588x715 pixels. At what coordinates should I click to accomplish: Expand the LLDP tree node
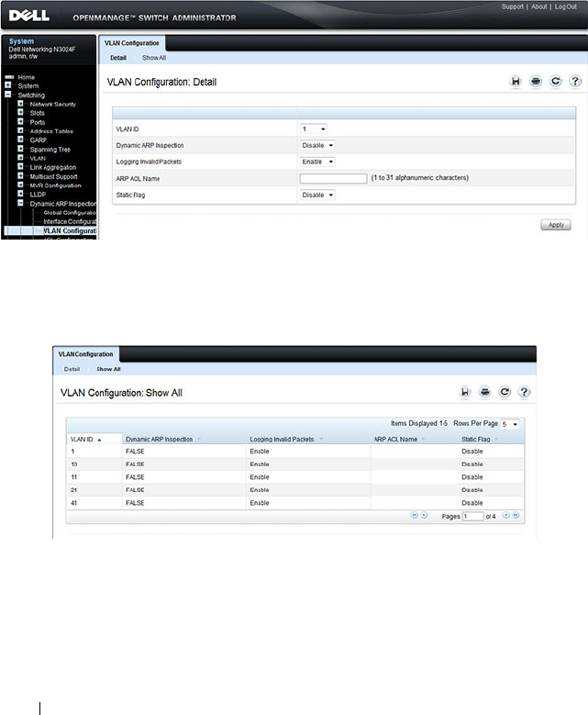[x=20, y=194]
